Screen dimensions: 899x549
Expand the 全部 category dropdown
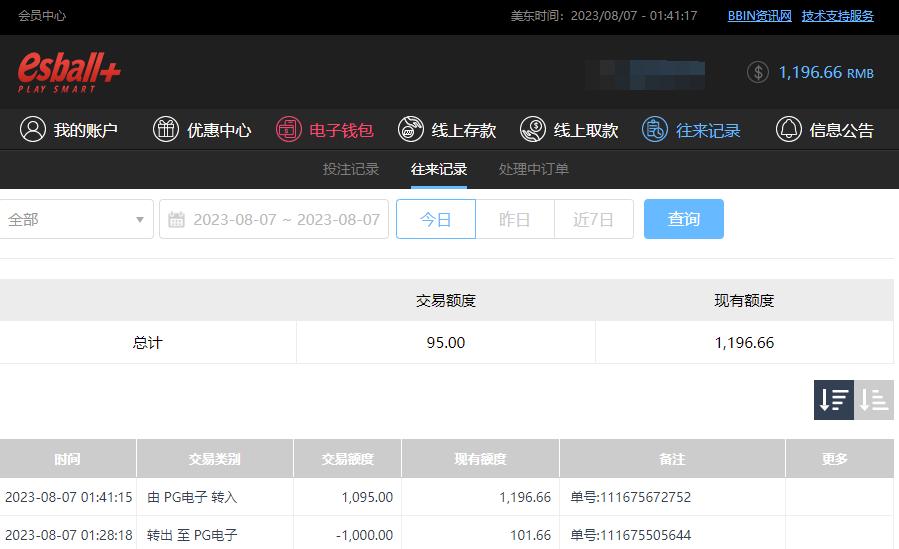(x=76, y=219)
